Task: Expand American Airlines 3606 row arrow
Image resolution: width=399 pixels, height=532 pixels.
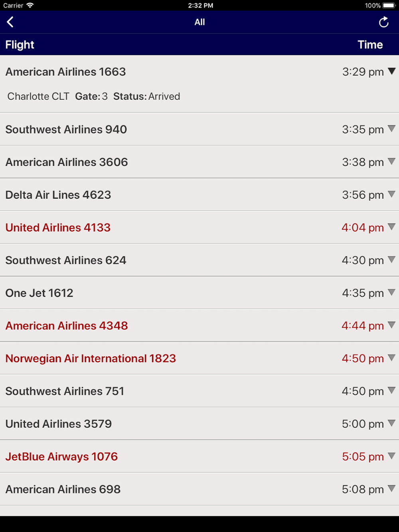Action: 391,162
